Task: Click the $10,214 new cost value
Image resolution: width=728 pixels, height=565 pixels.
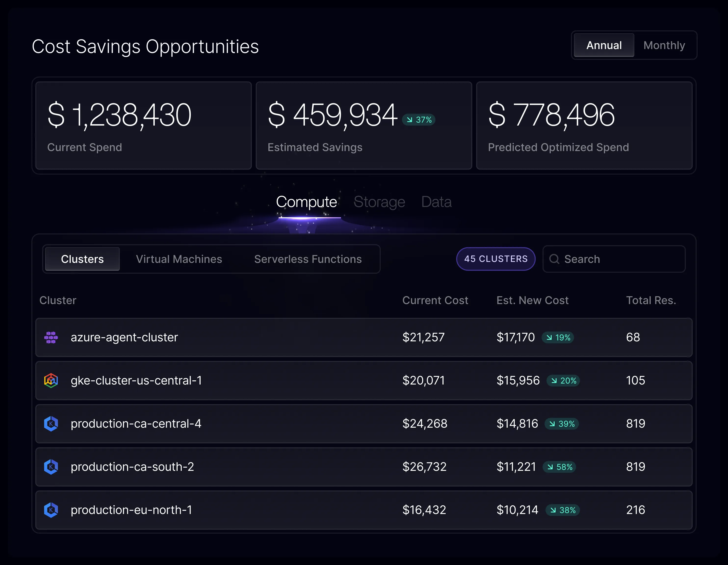Action: [517, 510]
